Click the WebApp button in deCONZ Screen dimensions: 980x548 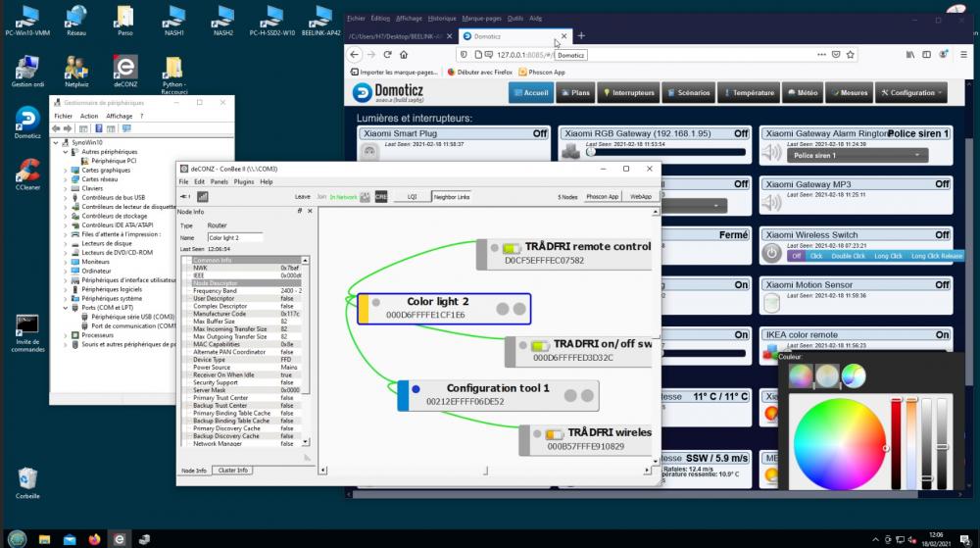click(x=641, y=197)
